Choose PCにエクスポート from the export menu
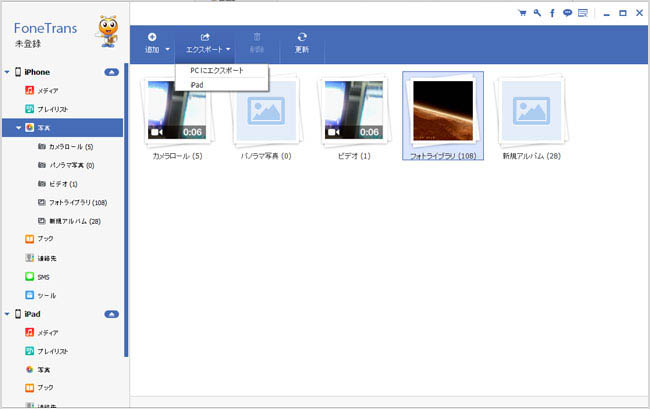Image resolution: width=650 pixels, height=409 pixels. 216,70
